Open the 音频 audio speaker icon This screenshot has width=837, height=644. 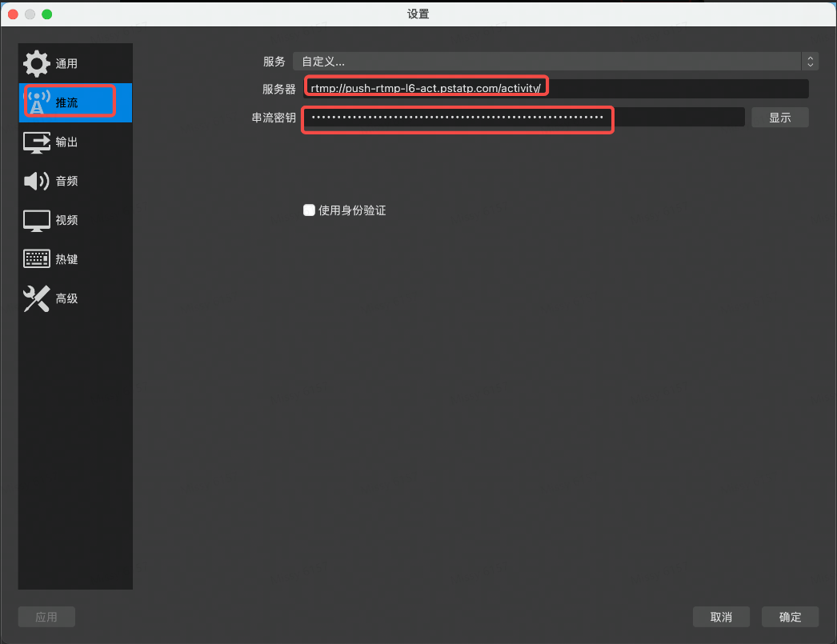[36, 181]
